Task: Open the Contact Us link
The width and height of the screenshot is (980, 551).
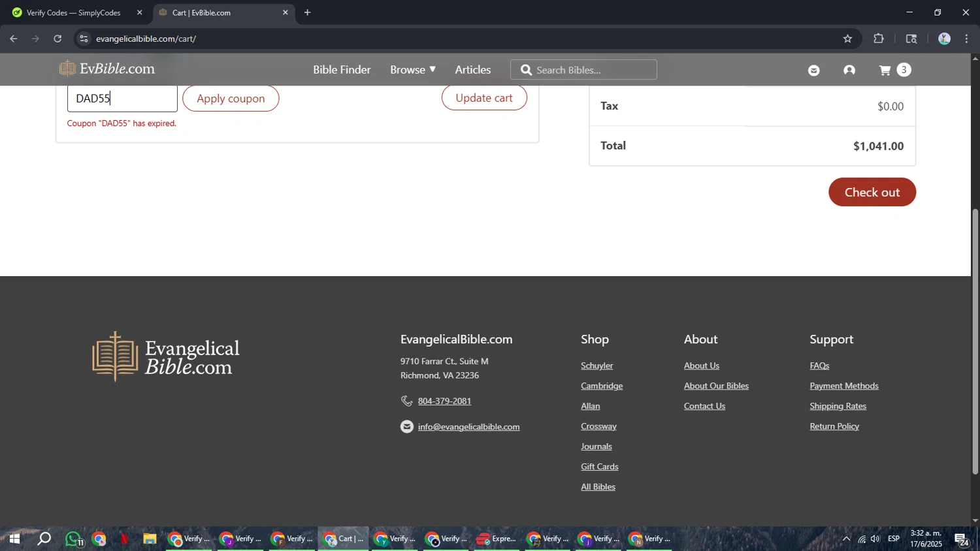Action: click(x=704, y=406)
